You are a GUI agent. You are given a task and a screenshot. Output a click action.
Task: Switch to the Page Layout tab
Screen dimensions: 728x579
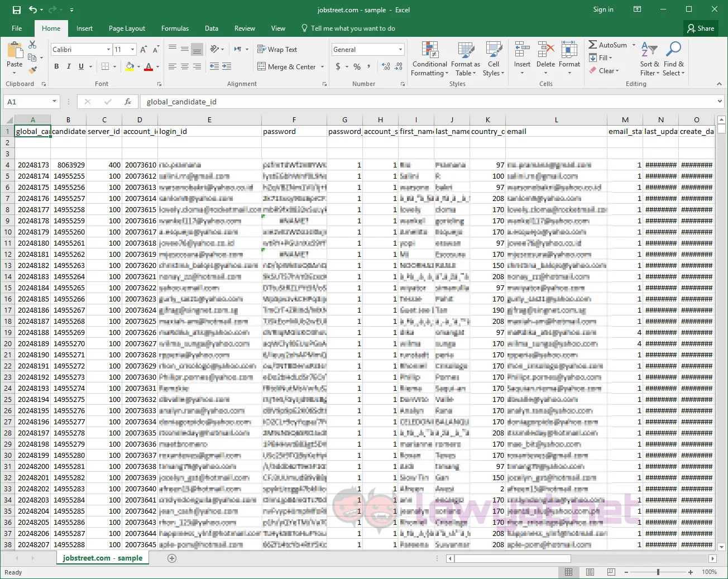point(127,28)
